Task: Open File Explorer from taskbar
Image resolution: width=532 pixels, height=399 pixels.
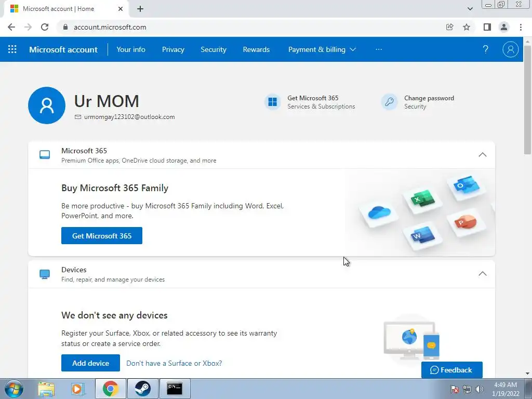Action: click(46, 389)
